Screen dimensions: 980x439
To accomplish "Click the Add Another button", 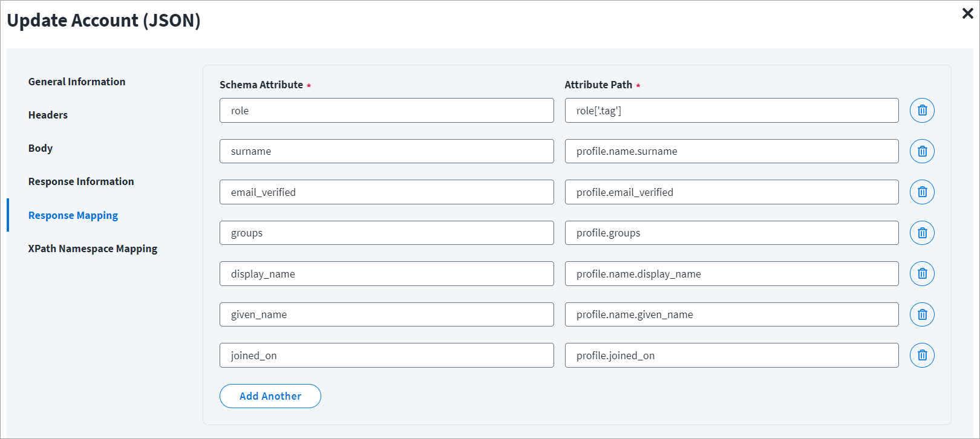I will pyautogui.click(x=270, y=396).
